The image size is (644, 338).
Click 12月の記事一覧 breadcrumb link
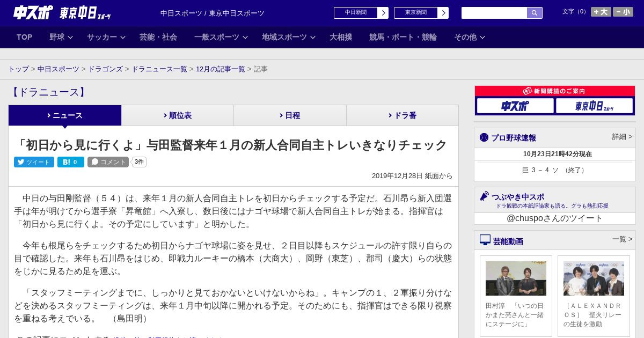[221, 69]
